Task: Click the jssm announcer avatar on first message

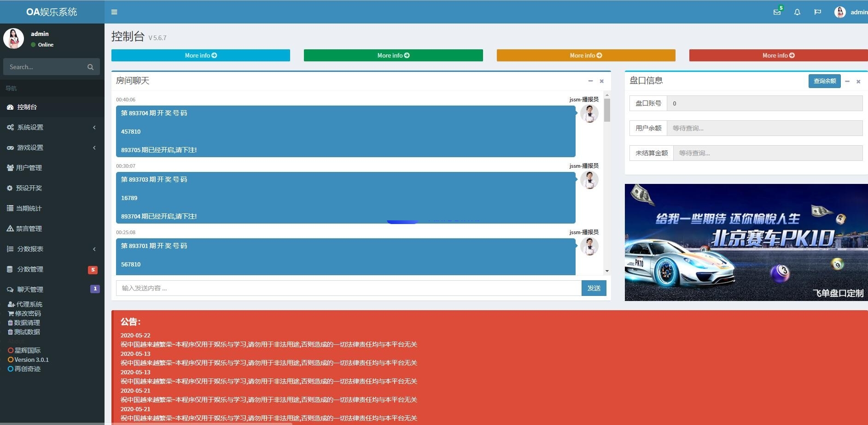Action: (x=589, y=113)
